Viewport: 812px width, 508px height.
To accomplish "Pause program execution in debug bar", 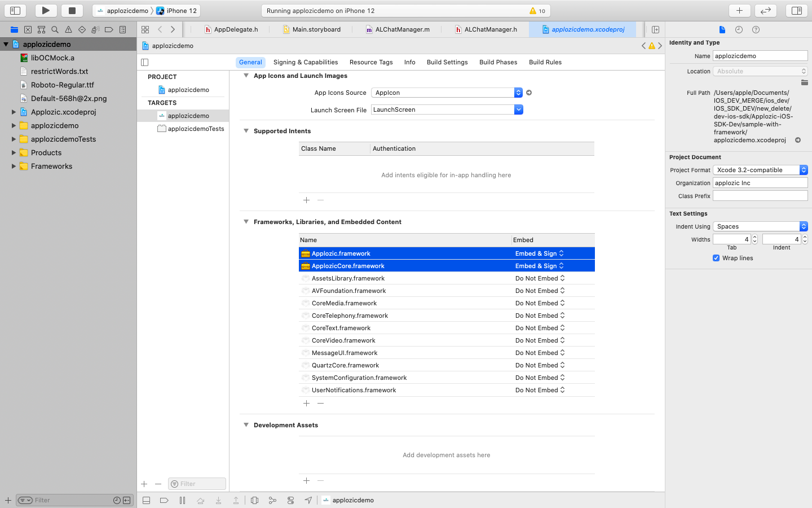I will (182, 500).
